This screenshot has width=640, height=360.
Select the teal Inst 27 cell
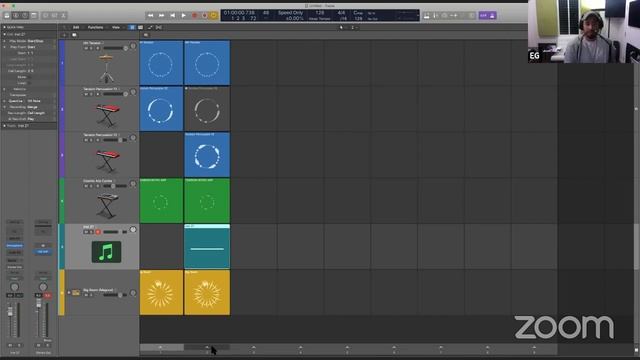point(207,246)
